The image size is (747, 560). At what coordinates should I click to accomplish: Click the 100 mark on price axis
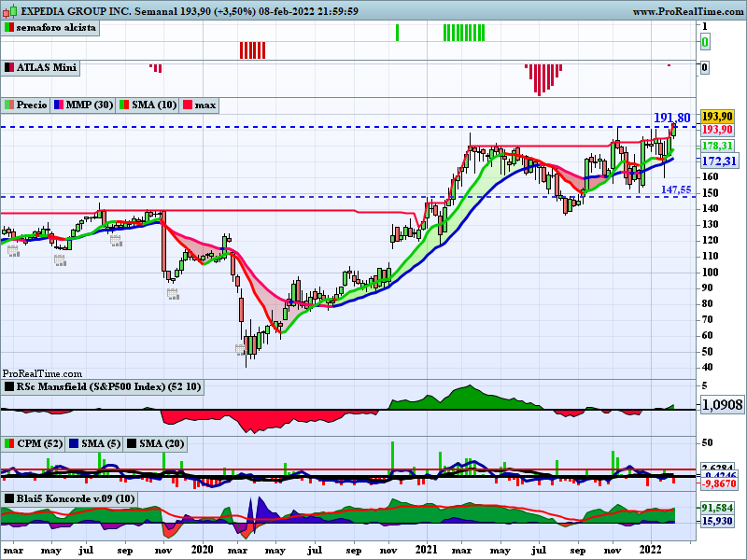coord(711,273)
